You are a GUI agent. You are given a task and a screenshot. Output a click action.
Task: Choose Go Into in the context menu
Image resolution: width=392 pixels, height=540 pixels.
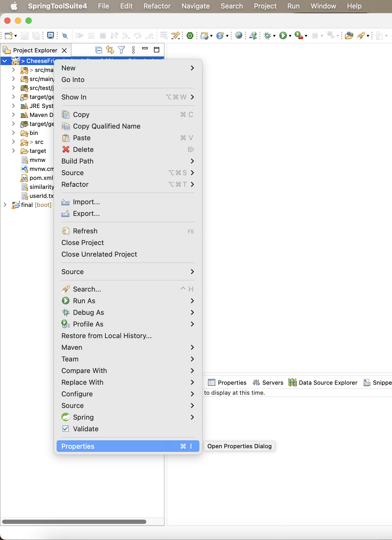tap(128, 80)
